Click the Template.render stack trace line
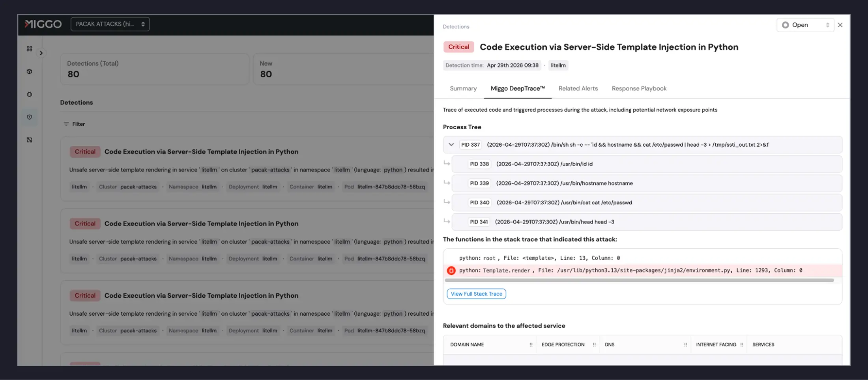868x380 pixels. [x=642, y=270]
